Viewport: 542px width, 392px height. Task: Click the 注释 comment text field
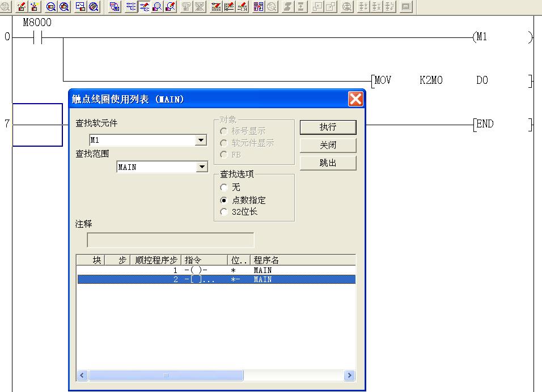point(170,240)
